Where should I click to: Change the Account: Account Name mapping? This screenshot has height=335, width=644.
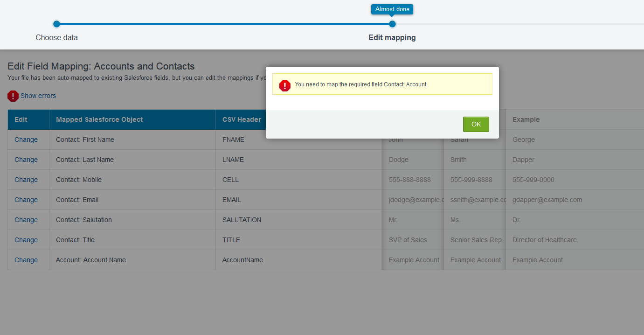26,260
